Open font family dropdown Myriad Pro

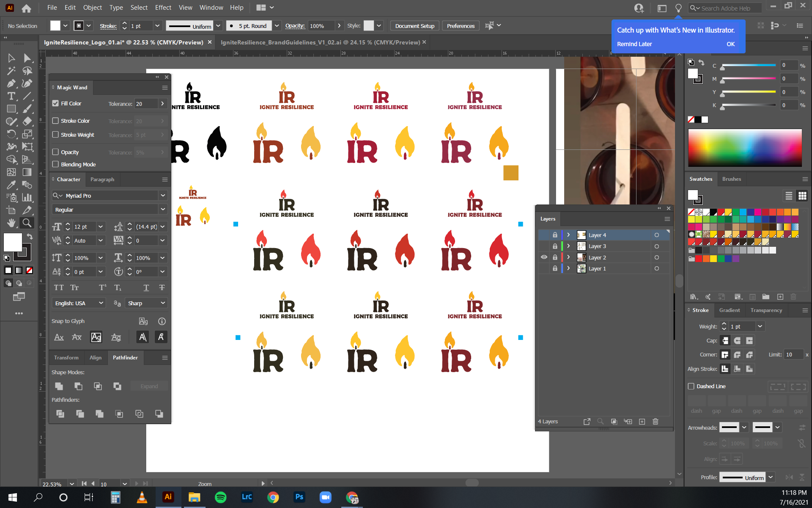(x=163, y=196)
